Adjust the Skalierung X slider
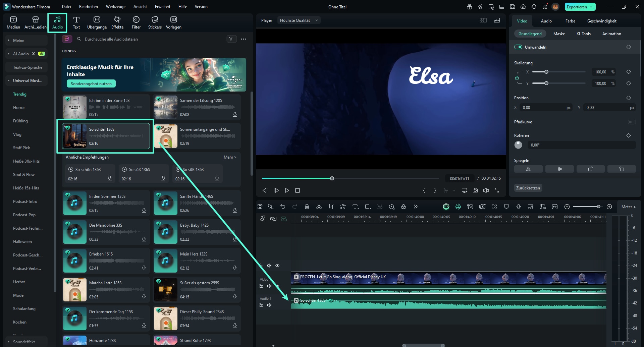This screenshot has width=644, height=347. tap(546, 72)
